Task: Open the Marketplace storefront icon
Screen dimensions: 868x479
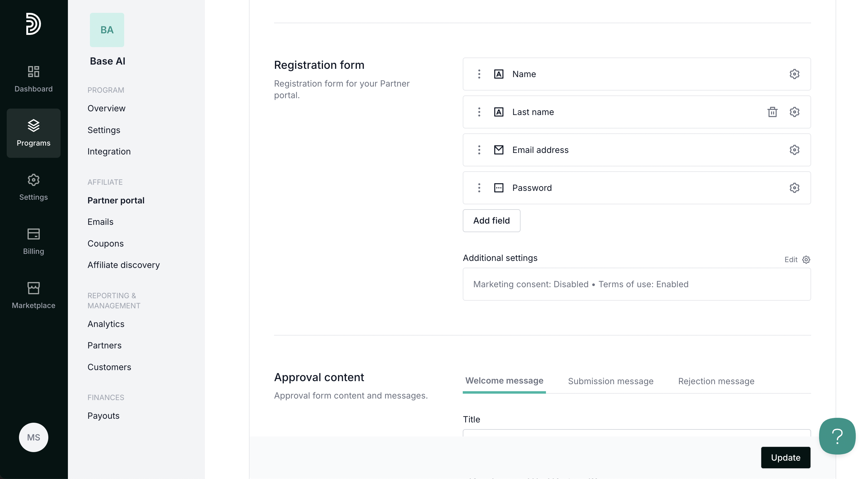Action: pos(33,288)
